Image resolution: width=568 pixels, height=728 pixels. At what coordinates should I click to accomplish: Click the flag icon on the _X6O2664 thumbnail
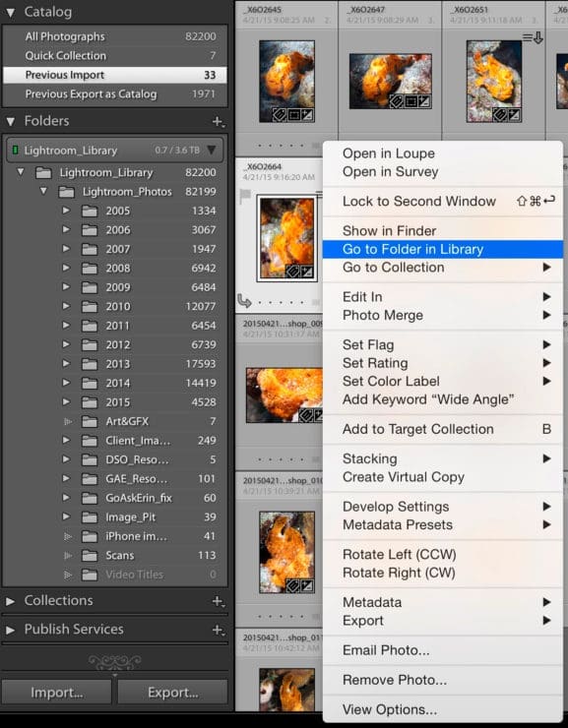245,196
